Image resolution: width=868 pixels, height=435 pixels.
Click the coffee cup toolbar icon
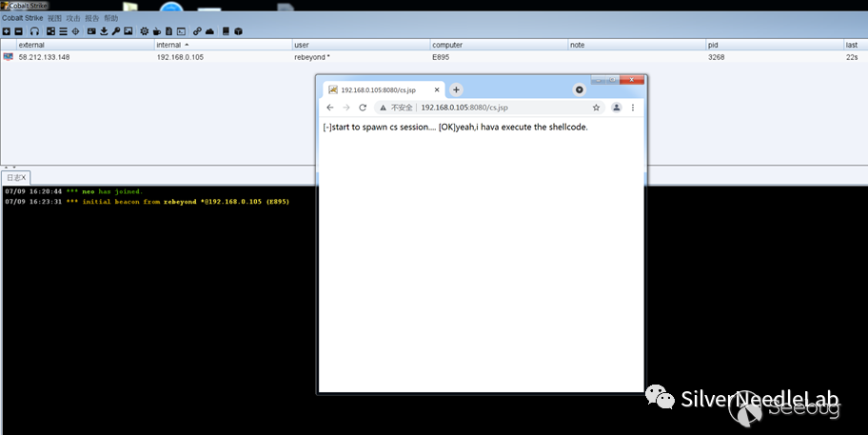click(x=156, y=31)
